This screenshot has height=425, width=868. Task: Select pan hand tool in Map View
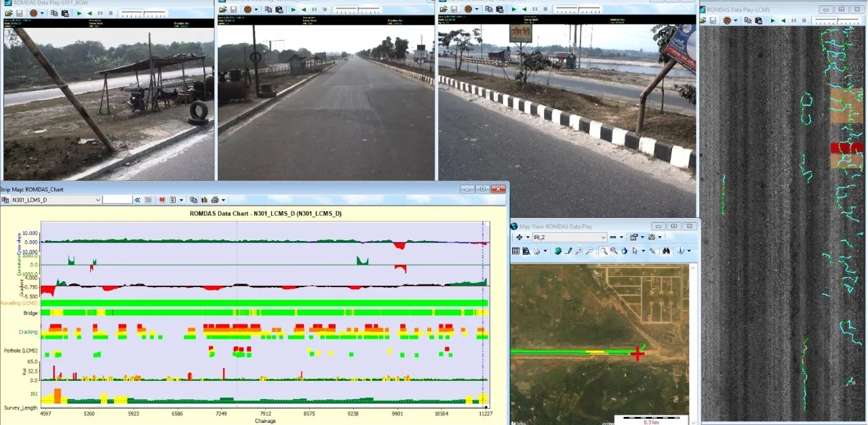point(624,251)
